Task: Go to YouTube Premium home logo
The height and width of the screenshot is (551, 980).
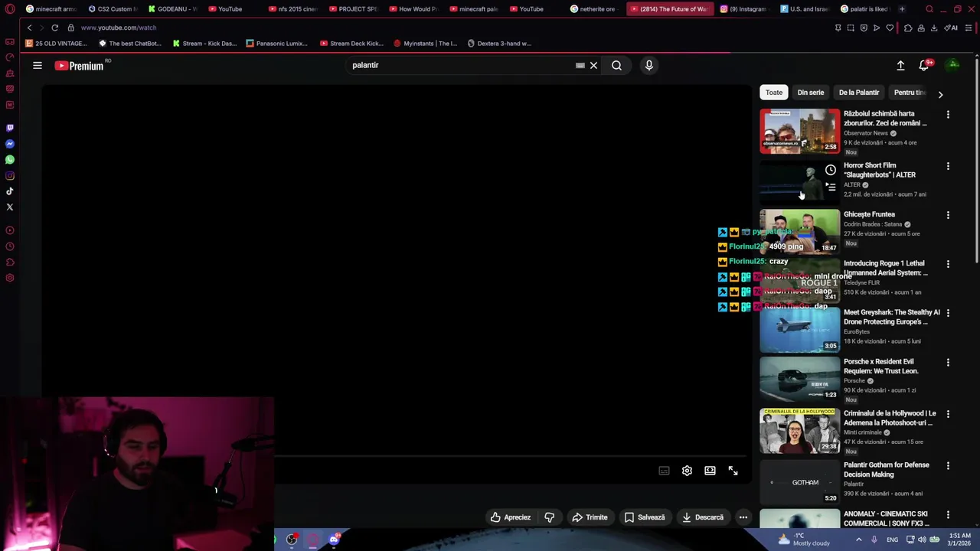Action: (79, 66)
